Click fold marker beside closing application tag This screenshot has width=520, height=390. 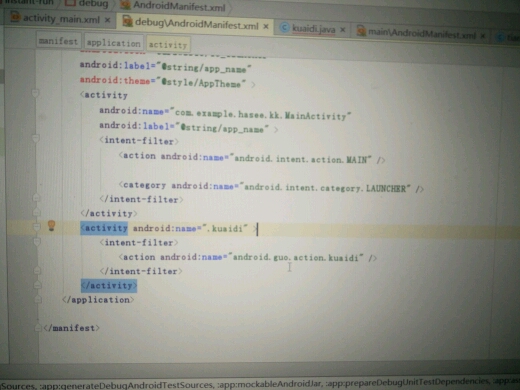(38, 299)
